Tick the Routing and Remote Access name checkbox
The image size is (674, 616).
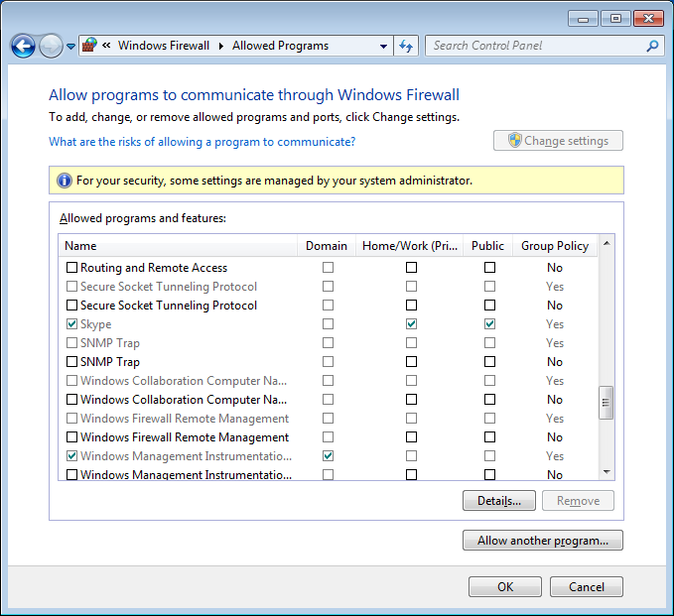point(71,268)
